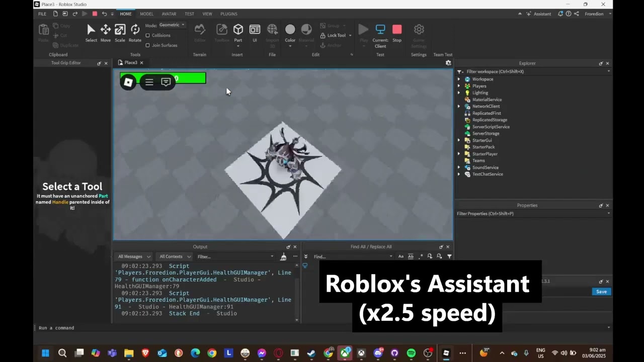Open the in-game chat icon
The image size is (644, 362).
[x=166, y=82]
